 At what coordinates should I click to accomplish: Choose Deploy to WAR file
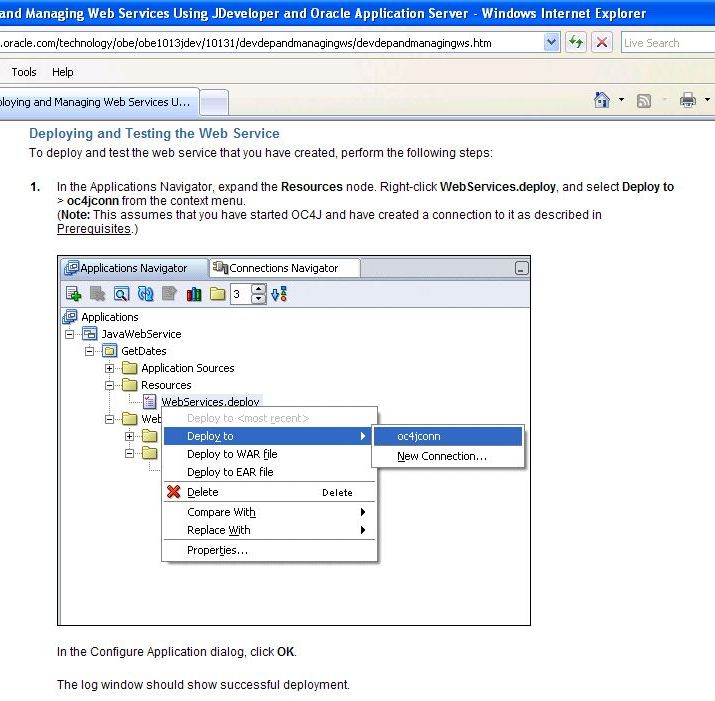tap(269, 454)
